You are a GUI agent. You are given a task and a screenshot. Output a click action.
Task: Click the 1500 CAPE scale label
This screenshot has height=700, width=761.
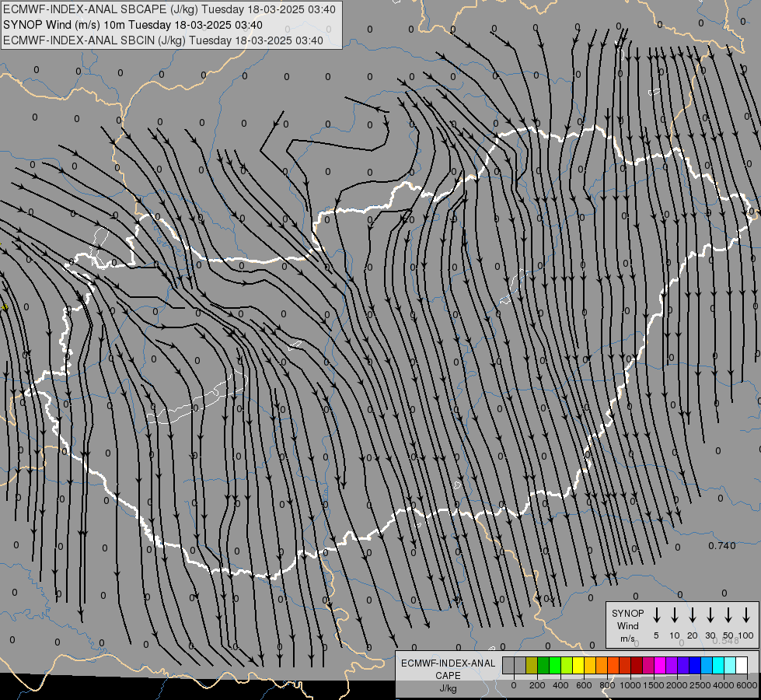pos(654,685)
